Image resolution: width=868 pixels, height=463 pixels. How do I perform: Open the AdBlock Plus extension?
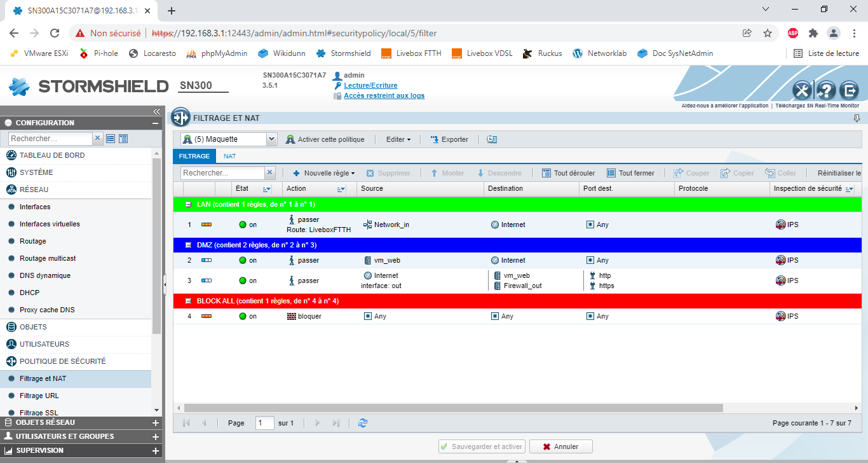pos(793,33)
